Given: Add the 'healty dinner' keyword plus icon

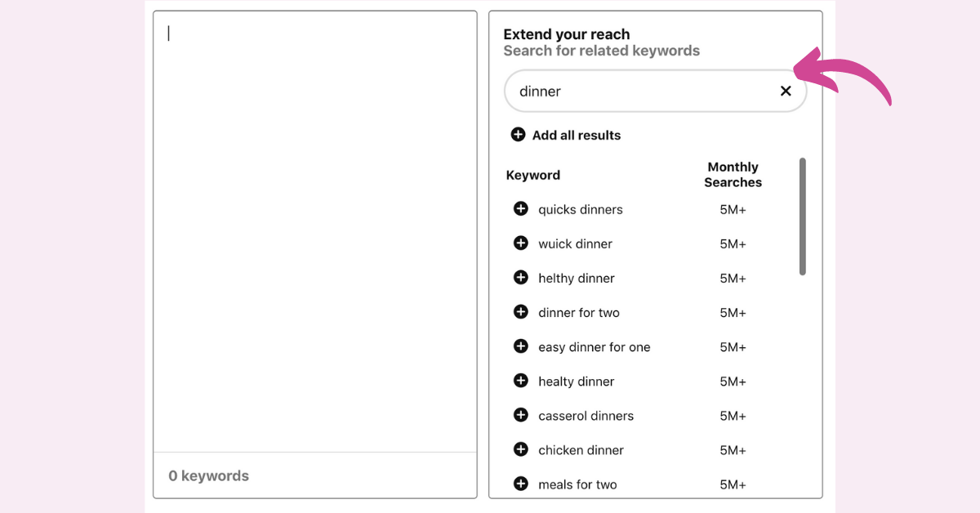Looking at the screenshot, I should 520,380.
